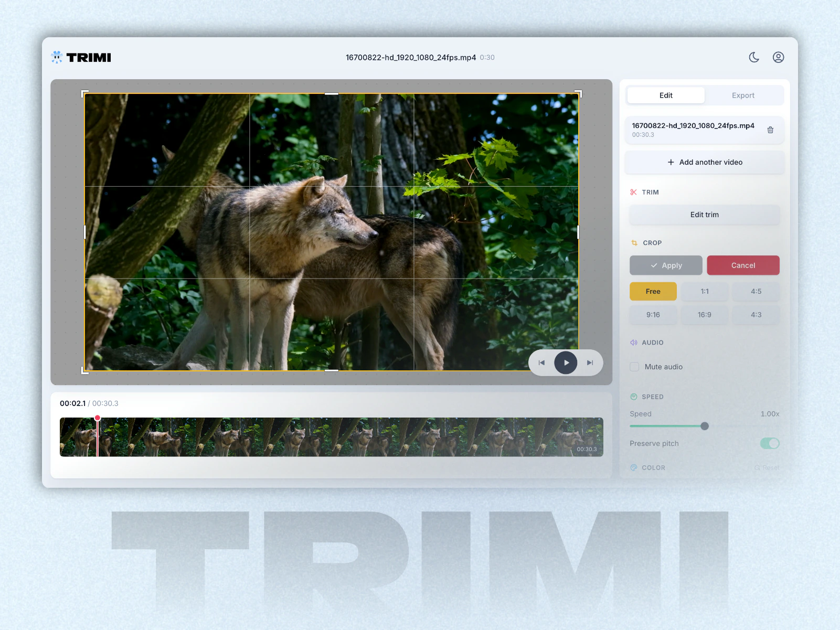Click the palette icon beside COLOR

click(x=633, y=467)
